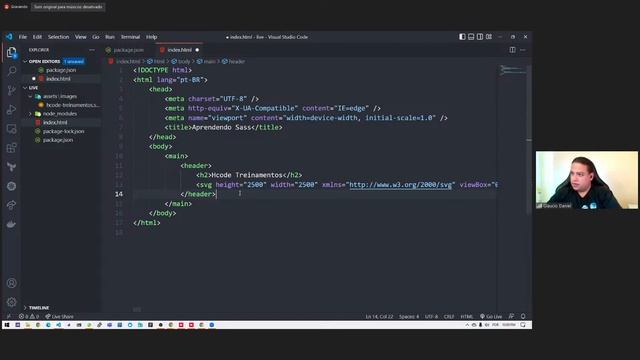
Task: Click the Spaces: 4 indentation status item
Action: tap(409, 316)
